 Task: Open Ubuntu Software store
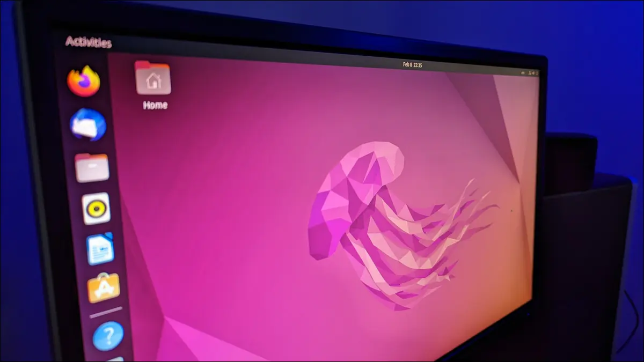pyautogui.click(x=104, y=288)
